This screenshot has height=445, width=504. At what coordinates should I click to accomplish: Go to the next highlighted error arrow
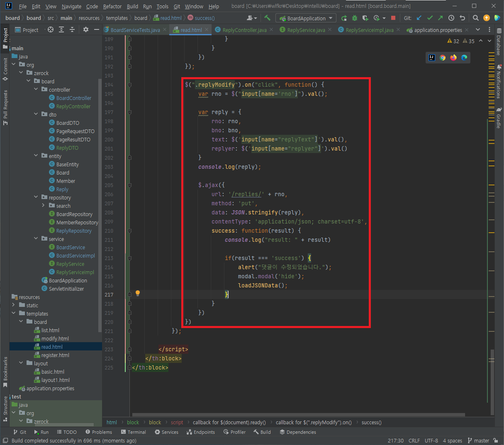pos(489,41)
